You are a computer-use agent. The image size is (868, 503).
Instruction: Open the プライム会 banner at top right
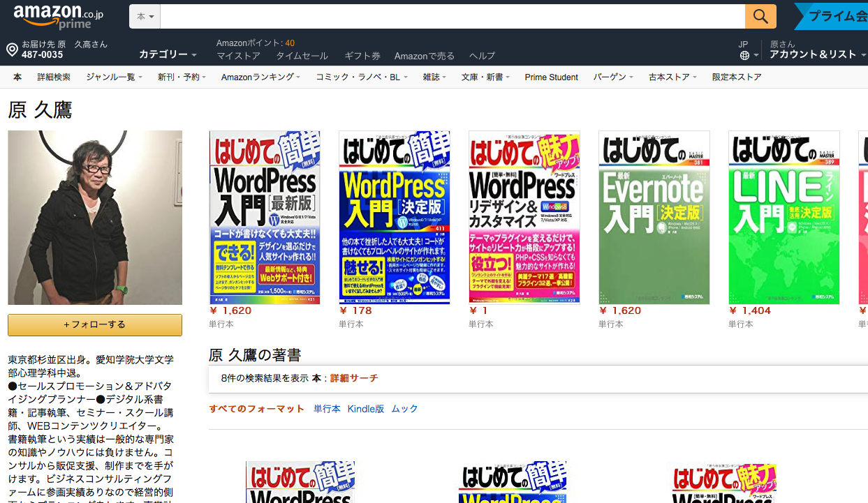[x=831, y=16]
